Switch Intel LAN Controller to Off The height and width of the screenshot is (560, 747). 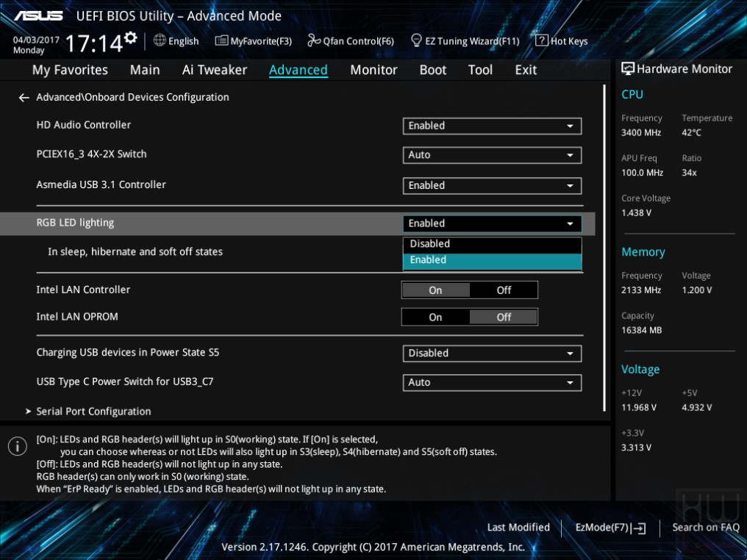(x=504, y=290)
